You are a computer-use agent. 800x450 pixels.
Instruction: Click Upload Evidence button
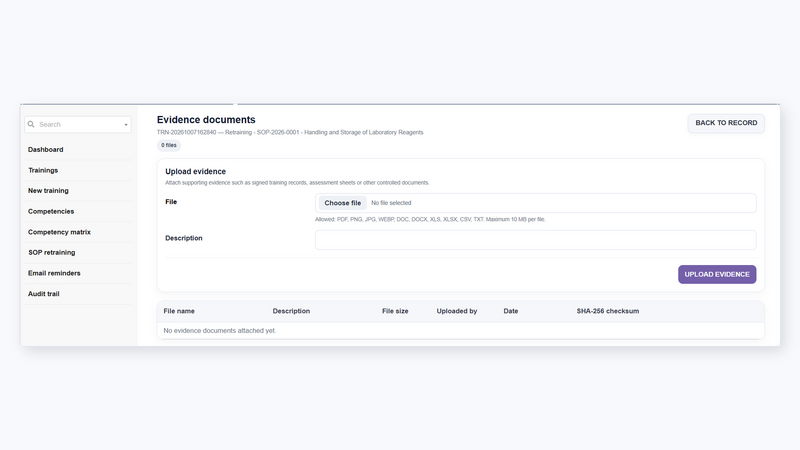pos(717,274)
